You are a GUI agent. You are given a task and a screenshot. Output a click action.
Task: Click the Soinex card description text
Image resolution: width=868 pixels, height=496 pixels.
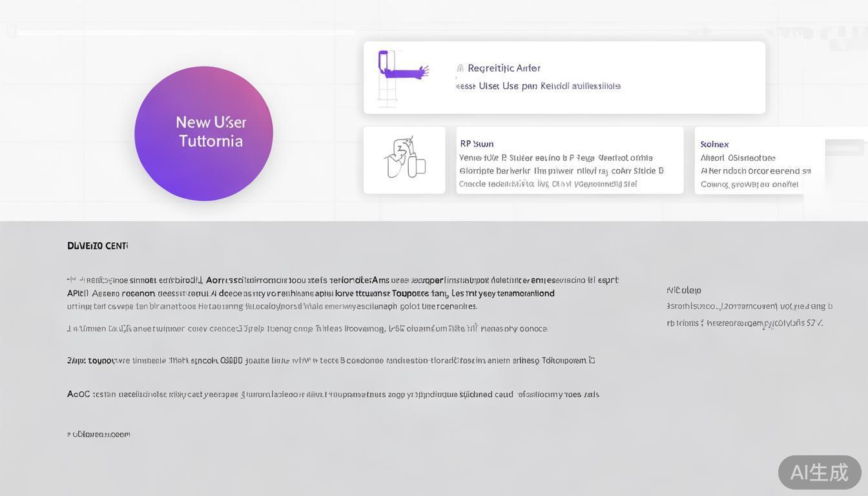point(756,171)
